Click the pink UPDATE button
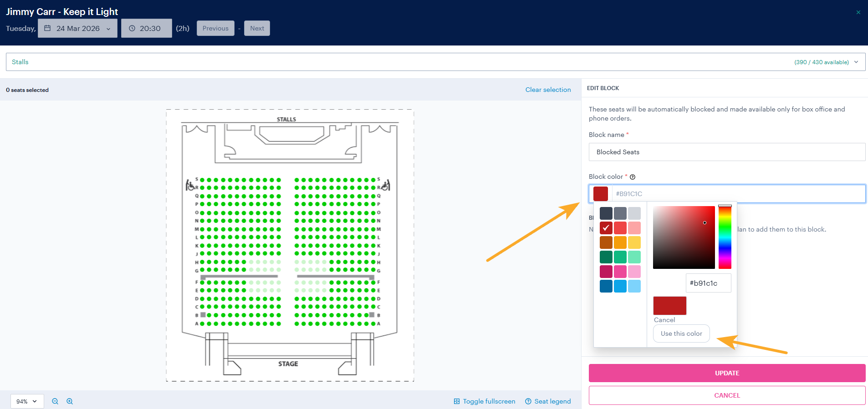The height and width of the screenshot is (409, 868). pos(727,373)
